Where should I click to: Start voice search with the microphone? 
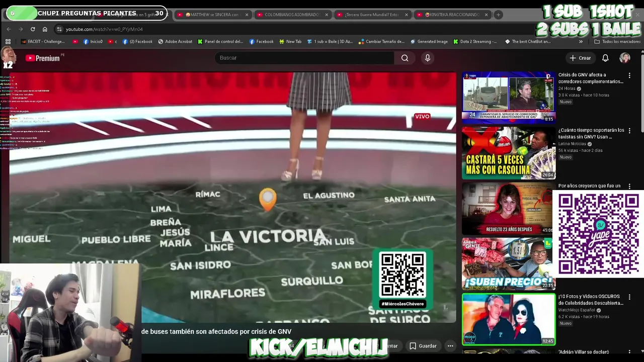point(428,58)
